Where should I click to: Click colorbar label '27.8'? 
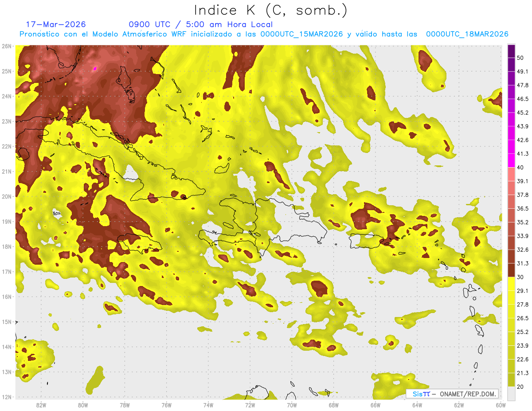click(523, 304)
